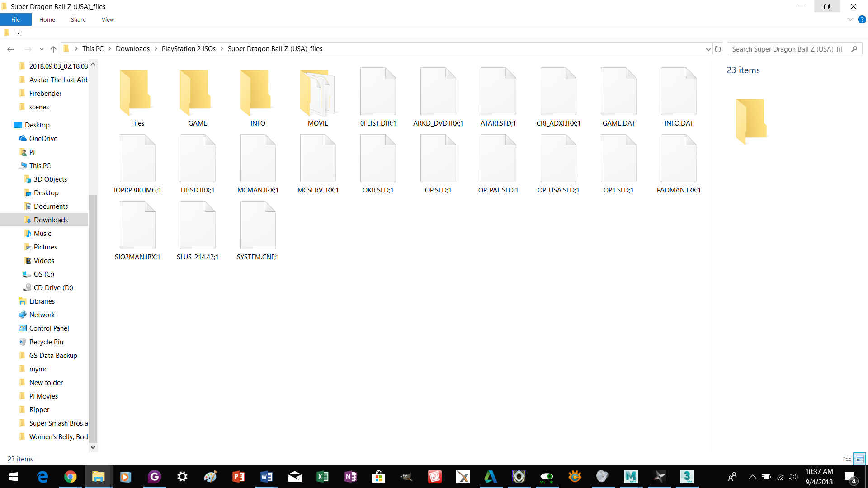The height and width of the screenshot is (488, 868).
Task: Open the MOVIE folder
Action: pyautogui.click(x=318, y=97)
